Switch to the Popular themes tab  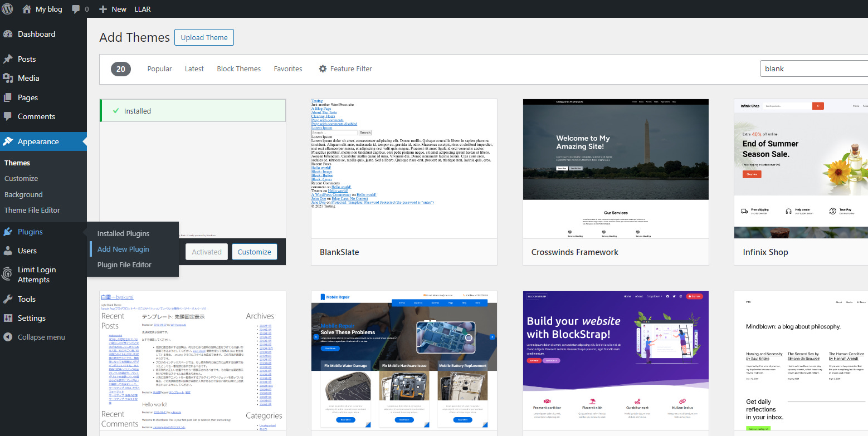point(159,68)
